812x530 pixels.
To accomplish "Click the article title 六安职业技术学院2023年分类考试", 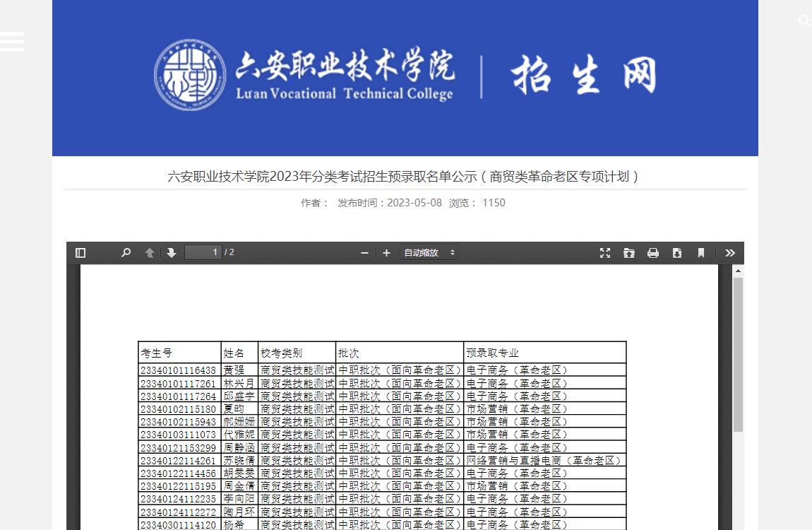I will (x=405, y=177).
